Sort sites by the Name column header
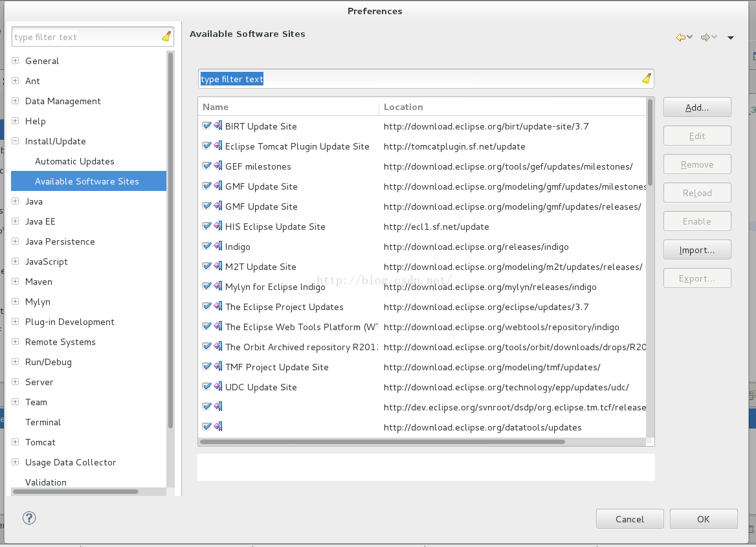This screenshot has width=756, height=547. point(288,107)
